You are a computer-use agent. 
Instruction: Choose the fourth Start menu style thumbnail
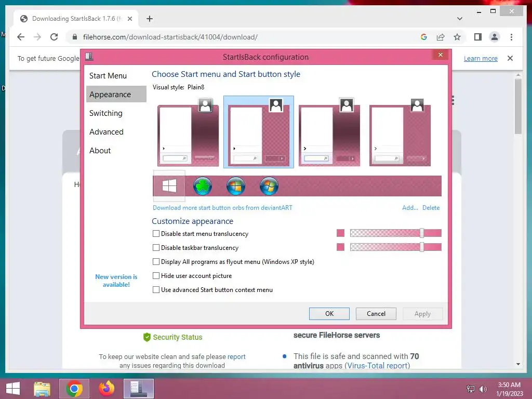click(x=400, y=131)
